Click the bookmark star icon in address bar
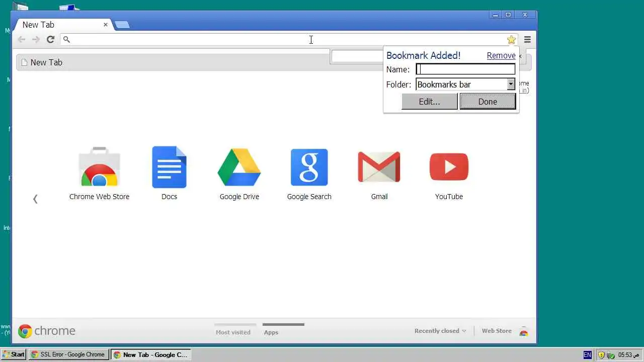The image size is (644, 362). click(x=511, y=40)
